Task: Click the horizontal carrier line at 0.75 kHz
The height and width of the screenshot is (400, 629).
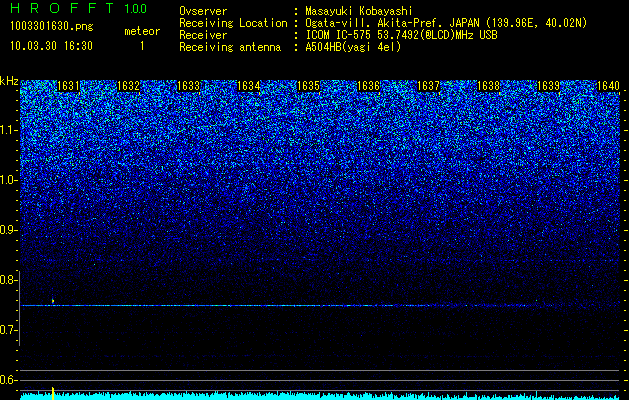Action: click(x=320, y=306)
